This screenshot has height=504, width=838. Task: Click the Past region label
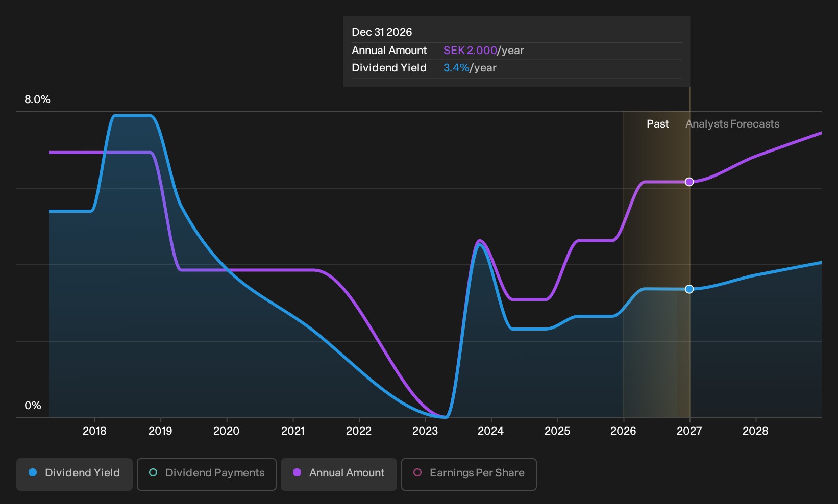pos(657,124)
